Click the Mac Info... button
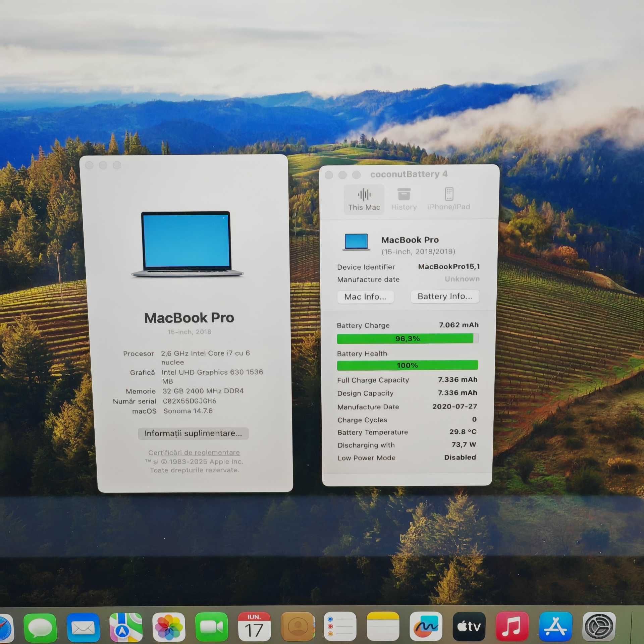 coord(365,297)
